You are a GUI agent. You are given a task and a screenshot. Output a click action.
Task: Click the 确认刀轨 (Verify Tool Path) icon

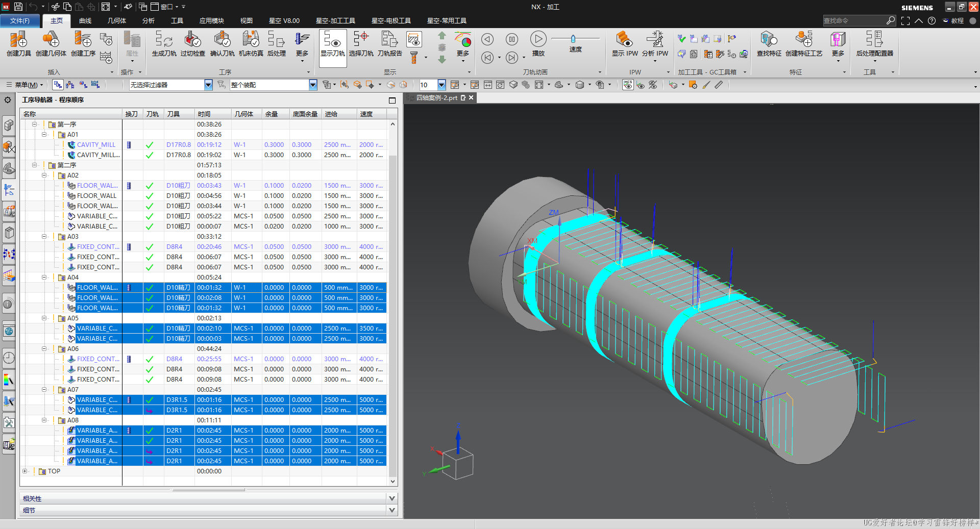222,43
